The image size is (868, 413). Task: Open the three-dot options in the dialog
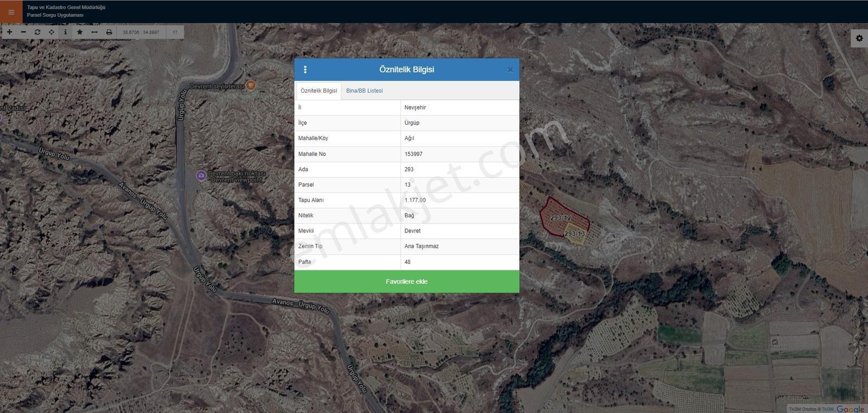click(305, 69)
